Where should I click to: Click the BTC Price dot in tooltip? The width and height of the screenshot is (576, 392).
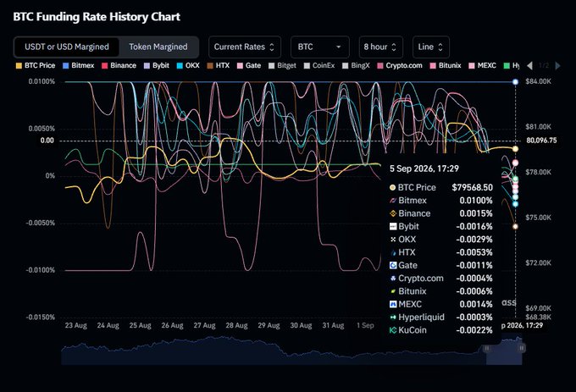click(393, 188)
